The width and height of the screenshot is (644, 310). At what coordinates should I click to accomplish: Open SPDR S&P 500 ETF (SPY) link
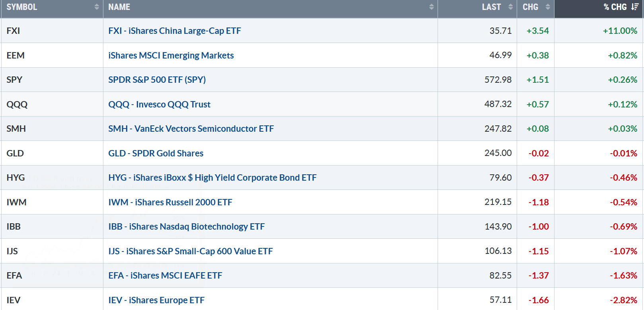pyautogui.click(x=157, y=80)
